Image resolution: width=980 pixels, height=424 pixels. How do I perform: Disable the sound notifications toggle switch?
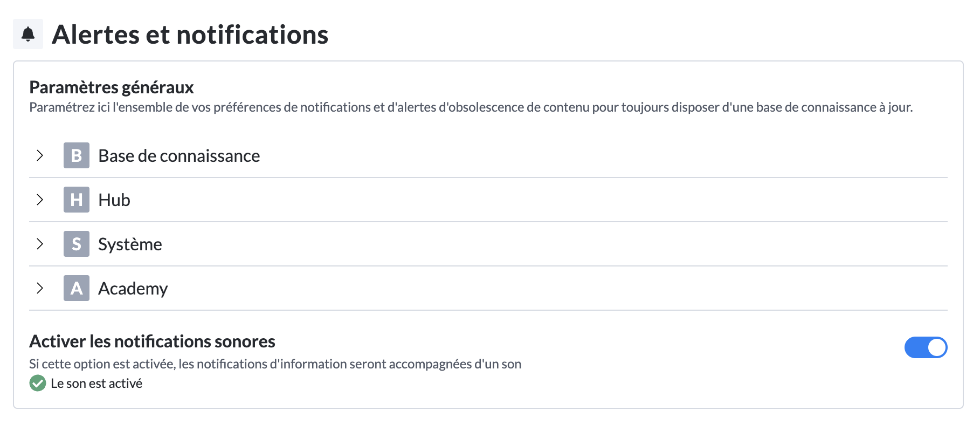click(x=926, y=347)
